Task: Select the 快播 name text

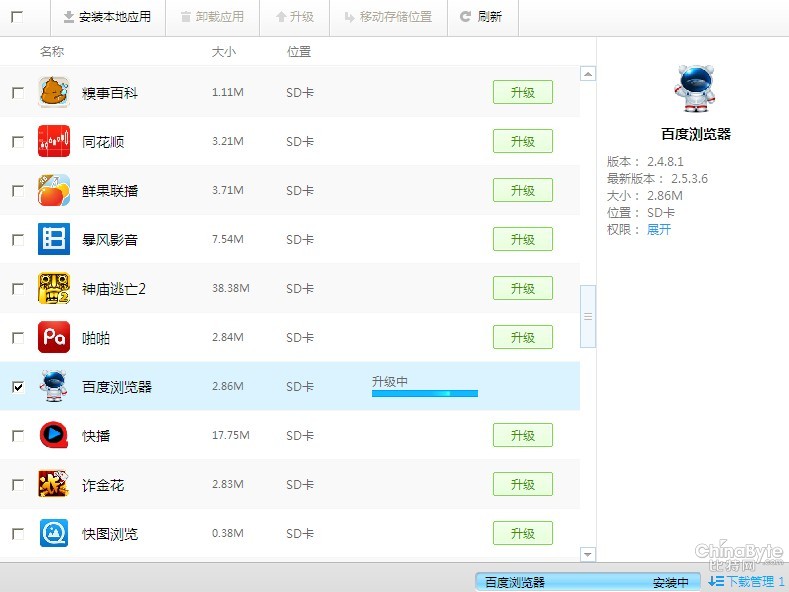Action: pyautogui.click(x=96, y=435)
